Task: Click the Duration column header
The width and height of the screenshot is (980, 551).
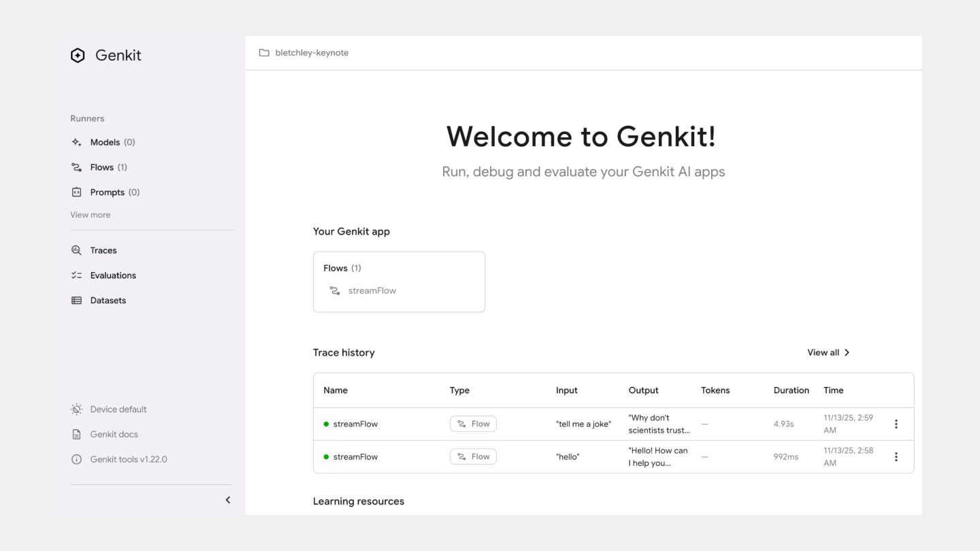Action: 791,390
